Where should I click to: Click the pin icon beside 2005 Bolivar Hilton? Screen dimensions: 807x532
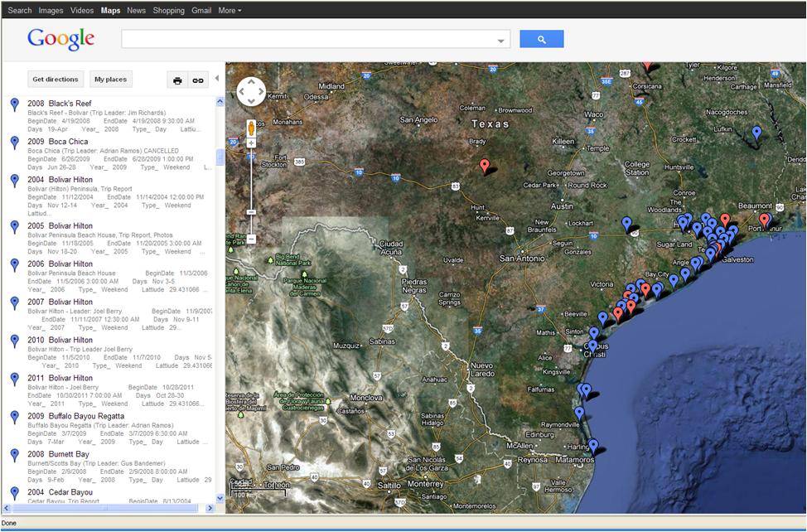click(15, 227)
